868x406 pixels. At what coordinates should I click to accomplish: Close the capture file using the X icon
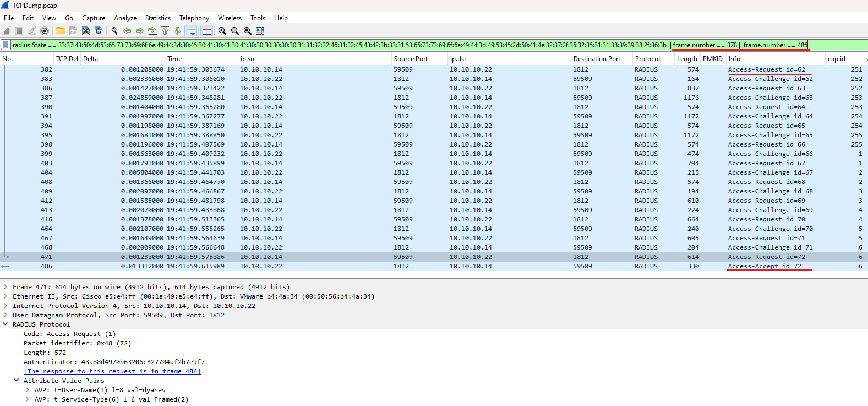(x=86, y=31)
